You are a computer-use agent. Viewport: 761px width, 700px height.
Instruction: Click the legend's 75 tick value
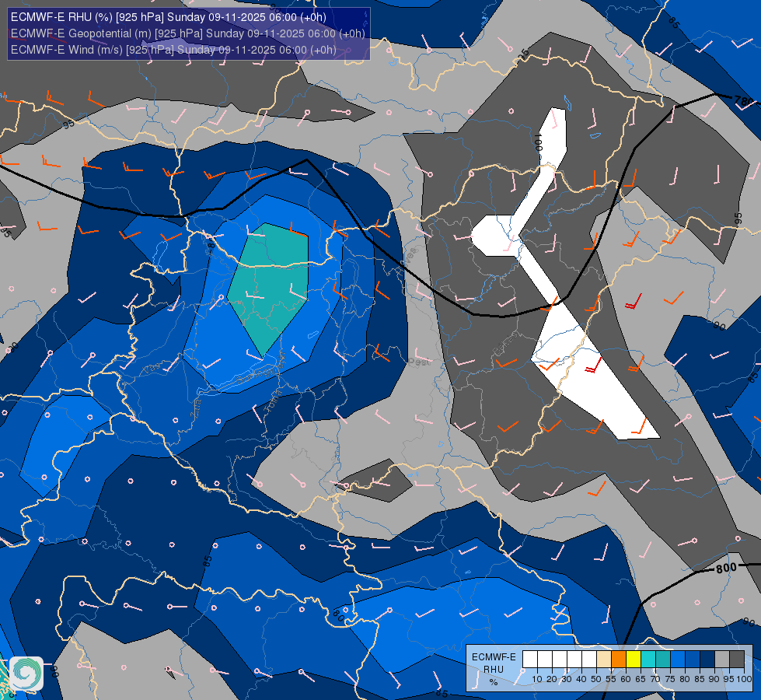[670, 679]
